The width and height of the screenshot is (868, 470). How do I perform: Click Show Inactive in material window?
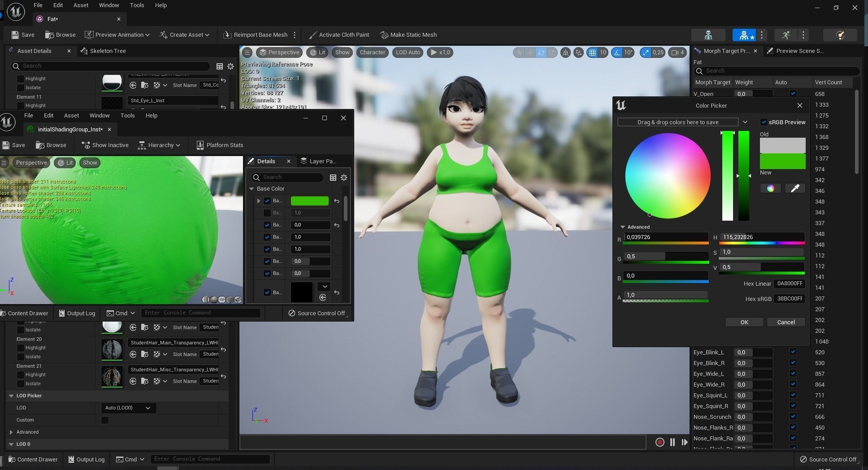coord(105,145)
